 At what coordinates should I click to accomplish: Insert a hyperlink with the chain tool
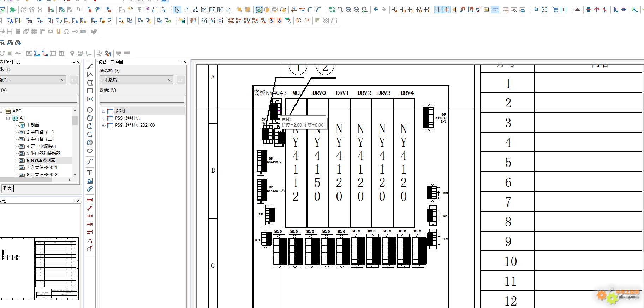pos(90,189)
